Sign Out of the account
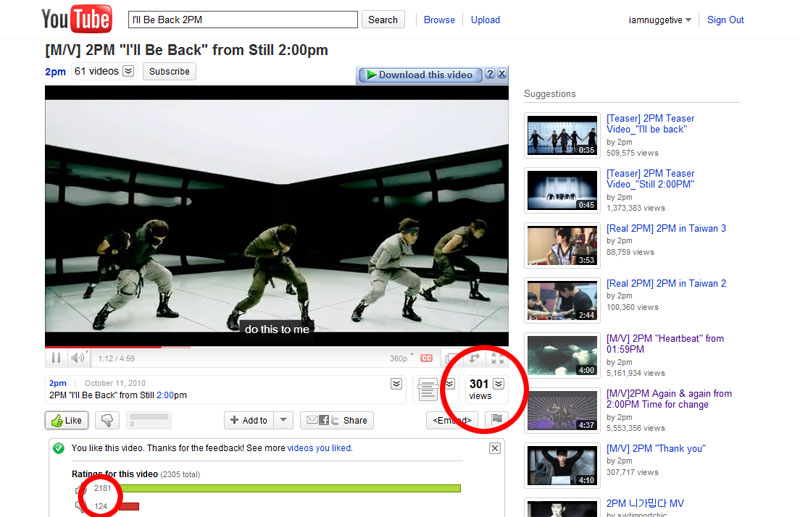Image resolution: width=800 pixels, height=517 pixels. pyautogui.click(x=725, y=20)
